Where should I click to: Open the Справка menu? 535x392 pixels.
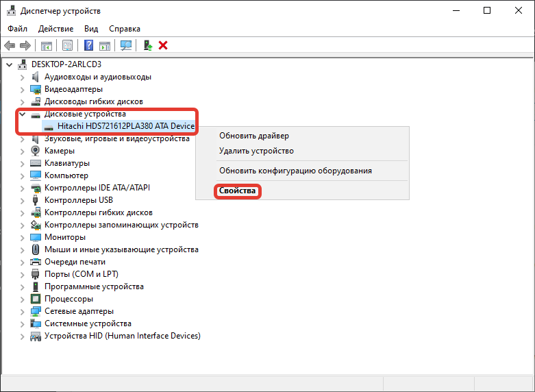tap(125, 29)
